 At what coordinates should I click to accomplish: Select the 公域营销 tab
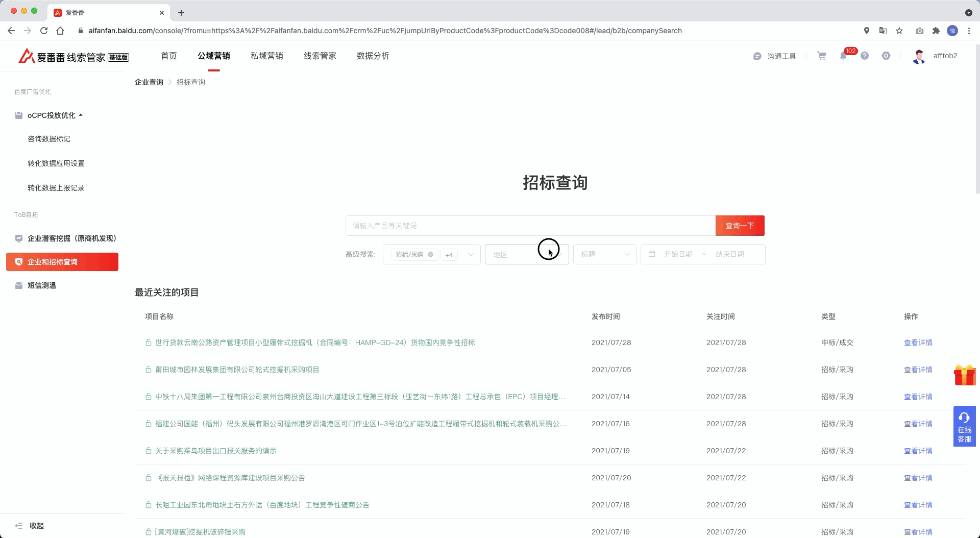[214, 56]
